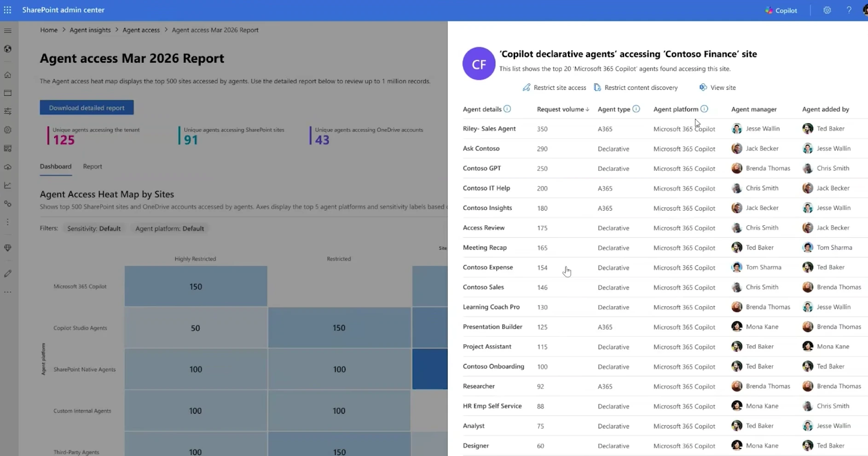The image size is (868, 456).
Task: Select Contoso Sales agent name
Action: point(483,287)
